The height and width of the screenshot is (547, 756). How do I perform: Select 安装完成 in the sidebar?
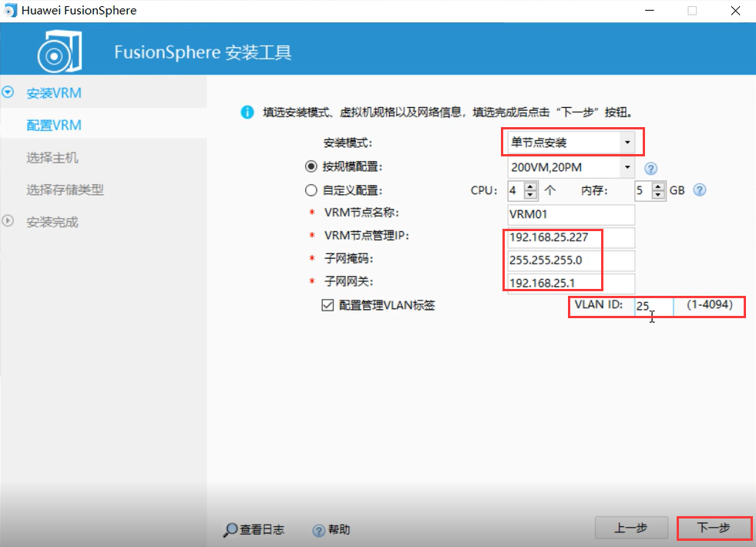point(52,222)
